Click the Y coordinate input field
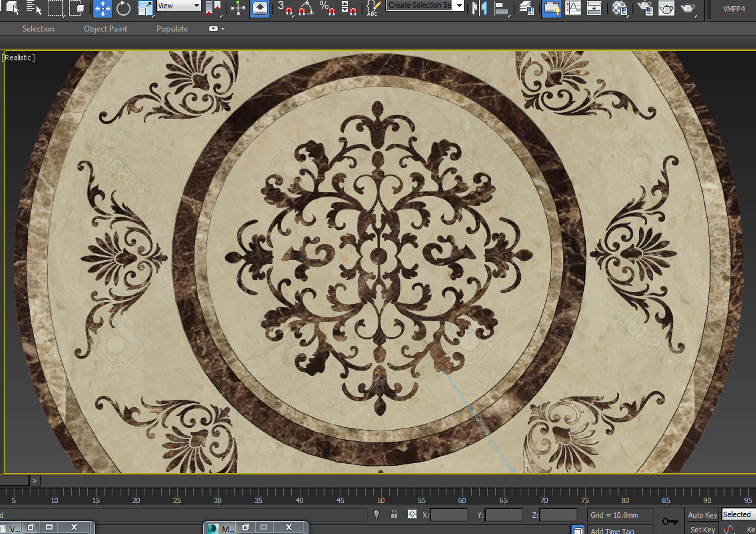This screenshot has width=756, height=534. (x=504, y=515)
